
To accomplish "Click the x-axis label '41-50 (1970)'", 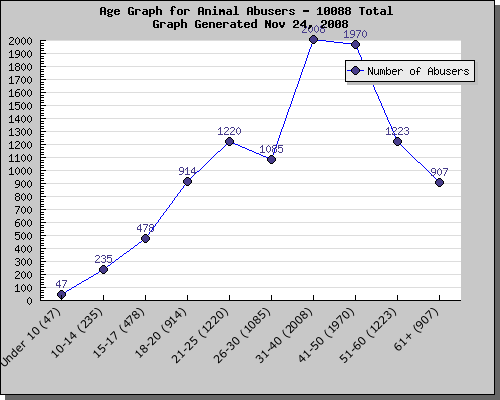I will 326,335.
